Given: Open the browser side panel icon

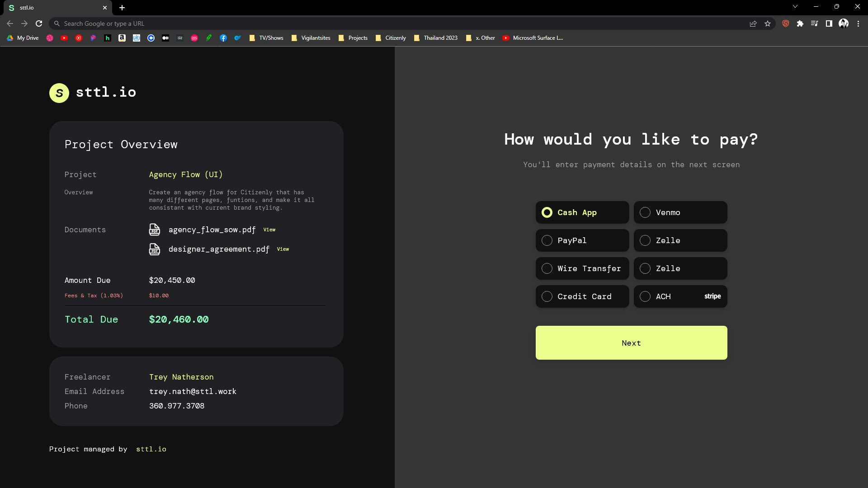Looking at the screenshot, I should tap(829, 23).
